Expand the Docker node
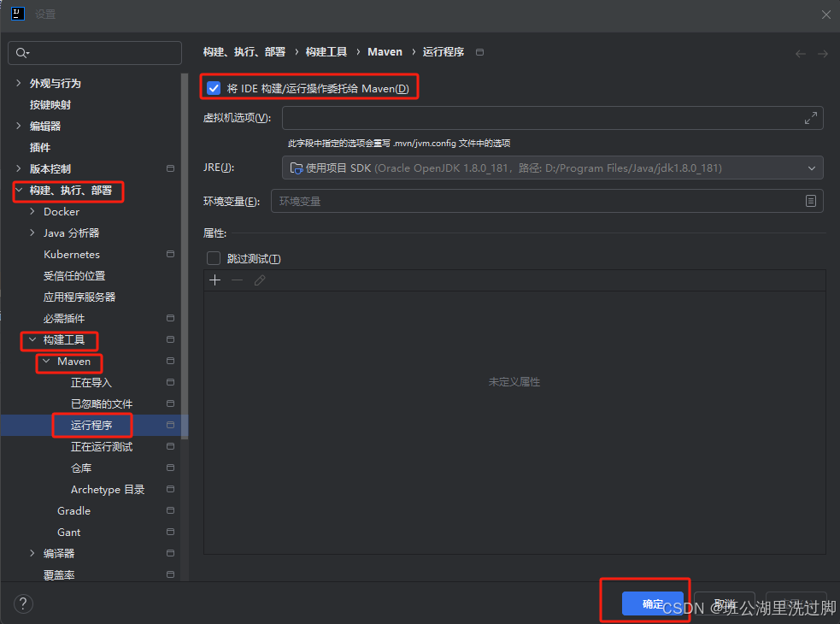840x624 pixels. 32,211
